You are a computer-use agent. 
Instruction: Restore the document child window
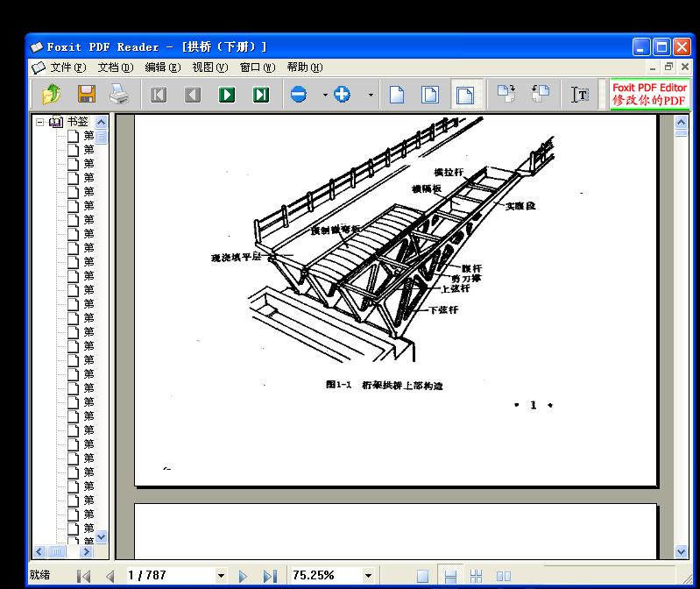click(668, 67)
